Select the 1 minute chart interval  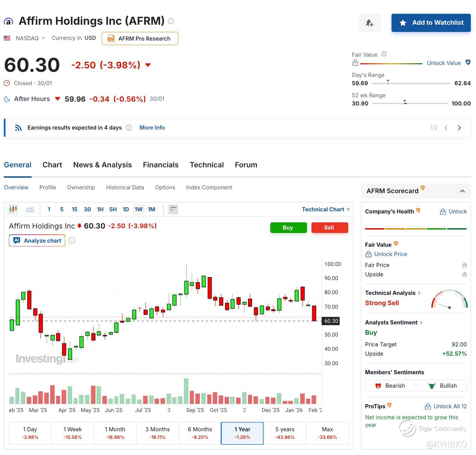click(49, 209)
